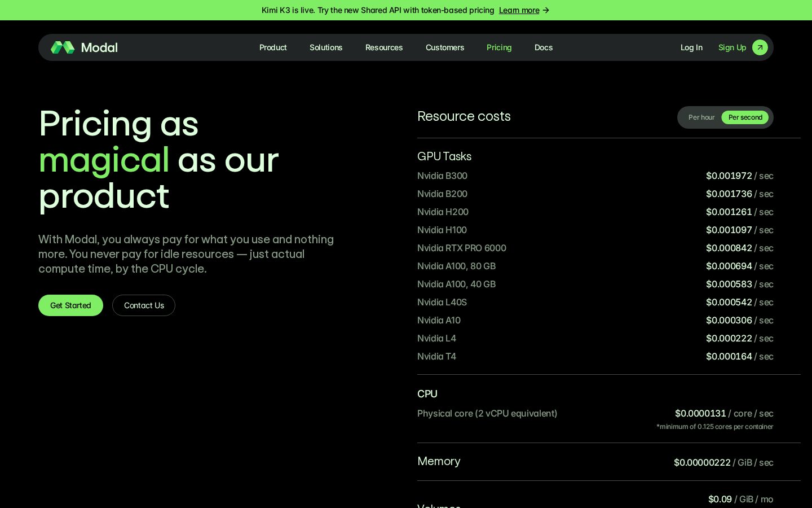Click the $0.00000222 / GiB / sec price

(723, 462)
